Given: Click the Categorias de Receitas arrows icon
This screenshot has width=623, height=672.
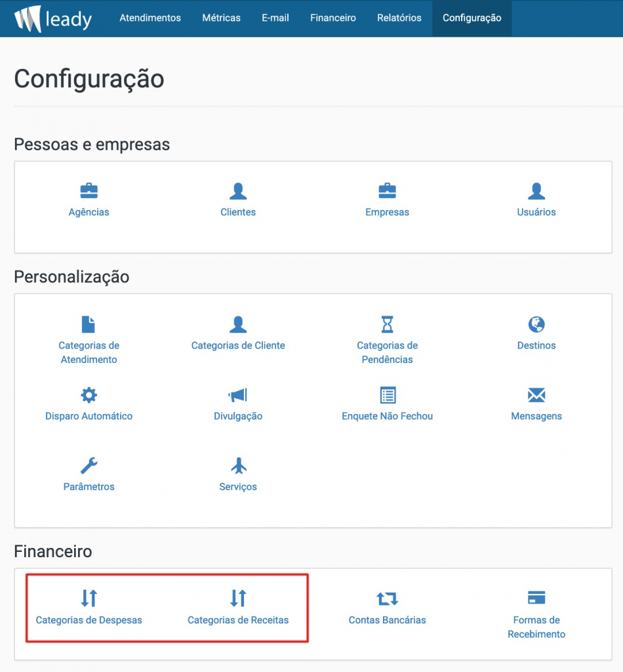Looking at the screenshot, I should click(238, 598).
